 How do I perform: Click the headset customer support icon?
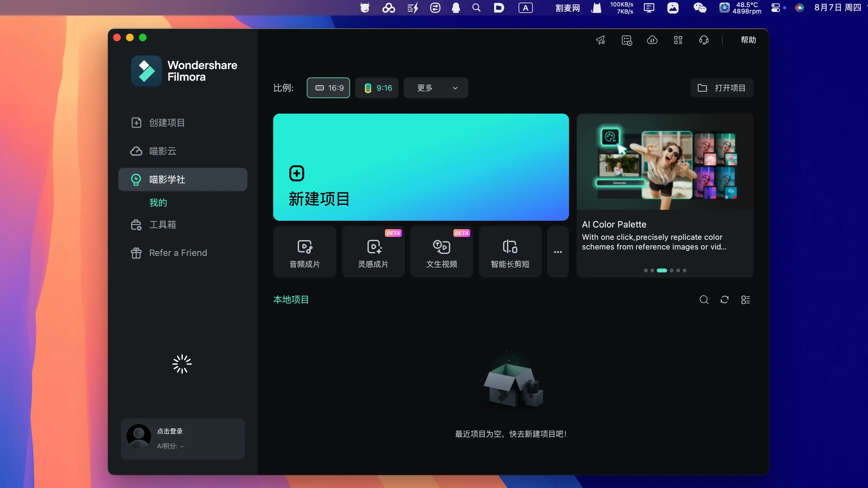coord(704,40)
